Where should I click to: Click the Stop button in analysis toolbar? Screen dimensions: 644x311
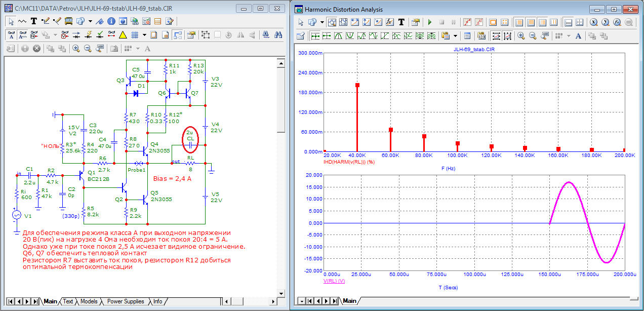(x=441, y=22)
